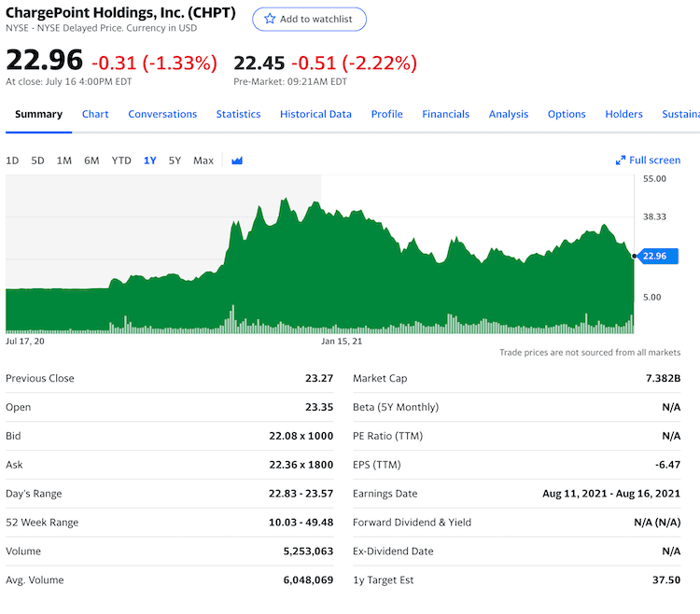Click the 'At close: July 16 4:00PM EDT' text
This screenshot has width=700, height=614.
69,82
